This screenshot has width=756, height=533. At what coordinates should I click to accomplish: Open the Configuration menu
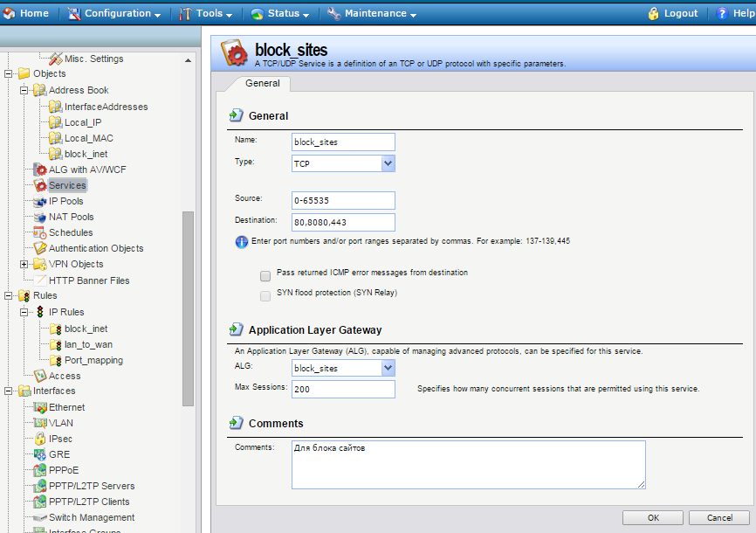click(114, 13)
